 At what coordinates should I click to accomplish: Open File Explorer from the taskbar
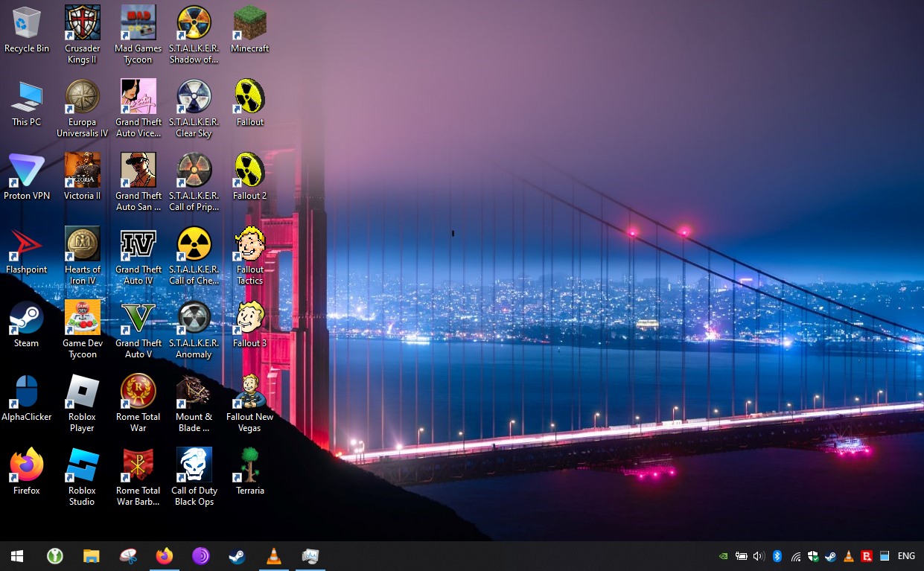[91, 556]
